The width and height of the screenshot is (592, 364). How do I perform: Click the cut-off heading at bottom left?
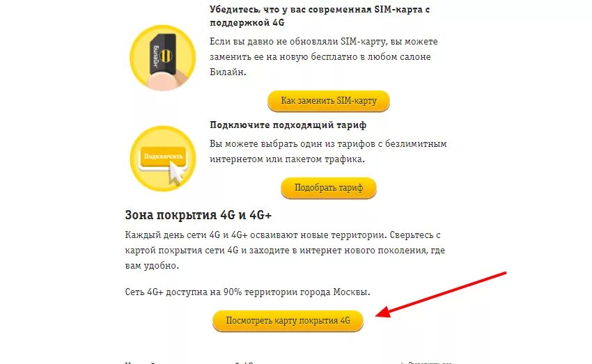pos(189,362)
